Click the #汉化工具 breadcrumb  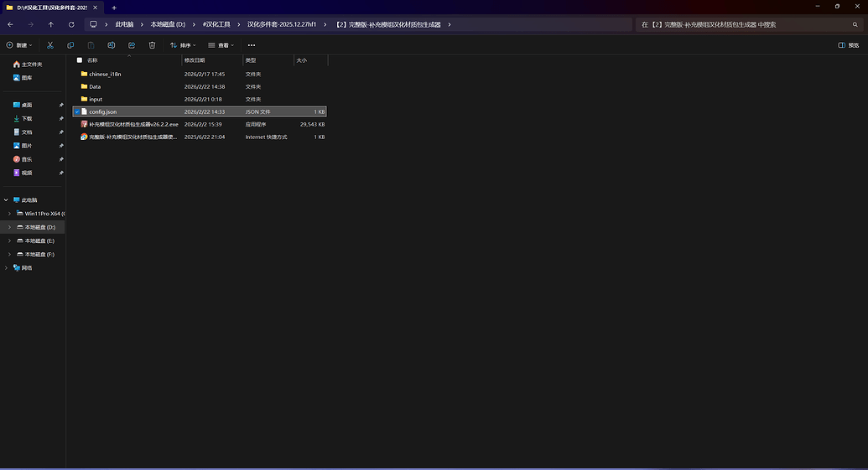[x=216, y=24]
